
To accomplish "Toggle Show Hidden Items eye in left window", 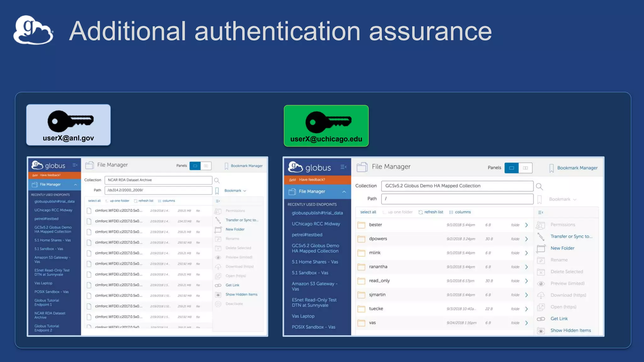I will point(218,295).
